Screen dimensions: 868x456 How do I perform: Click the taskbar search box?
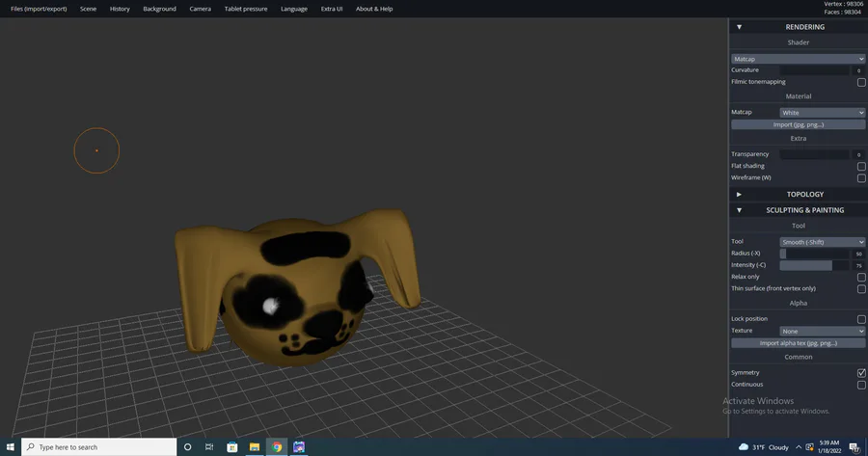(x=99, y=447)
